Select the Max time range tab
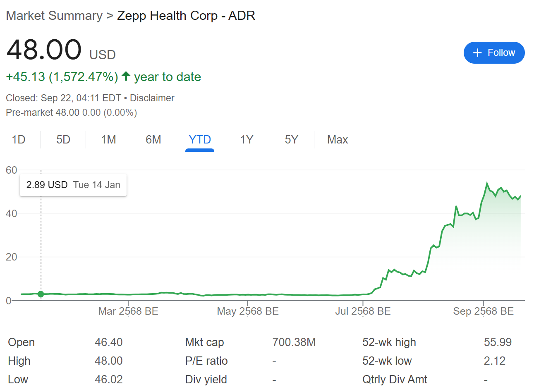534x392 pixels. 337,140
